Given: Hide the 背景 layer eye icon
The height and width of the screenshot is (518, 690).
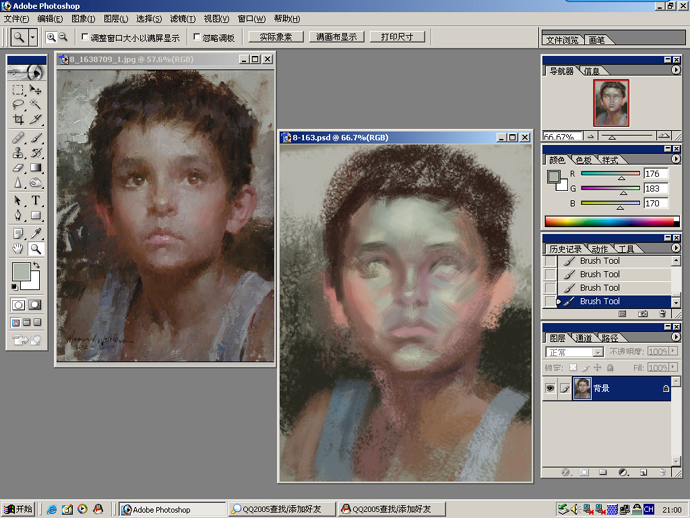Looking at the screenshot, I should (x=550, y=388).
